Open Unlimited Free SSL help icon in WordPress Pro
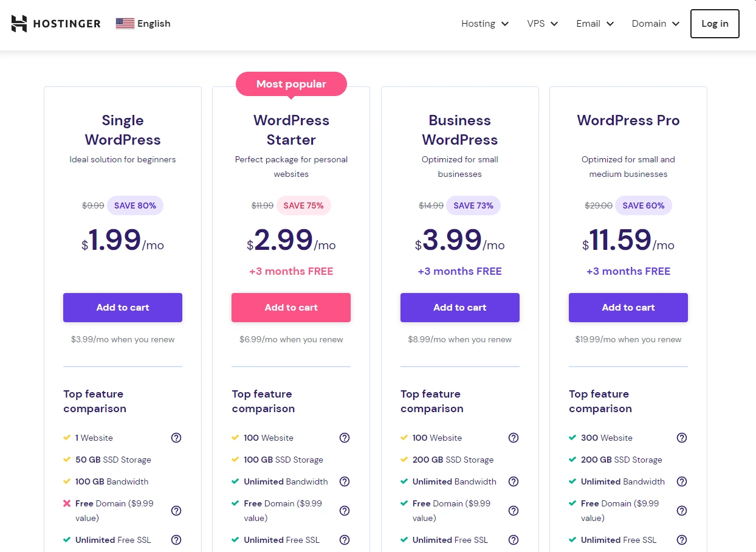 pos(682,540)
